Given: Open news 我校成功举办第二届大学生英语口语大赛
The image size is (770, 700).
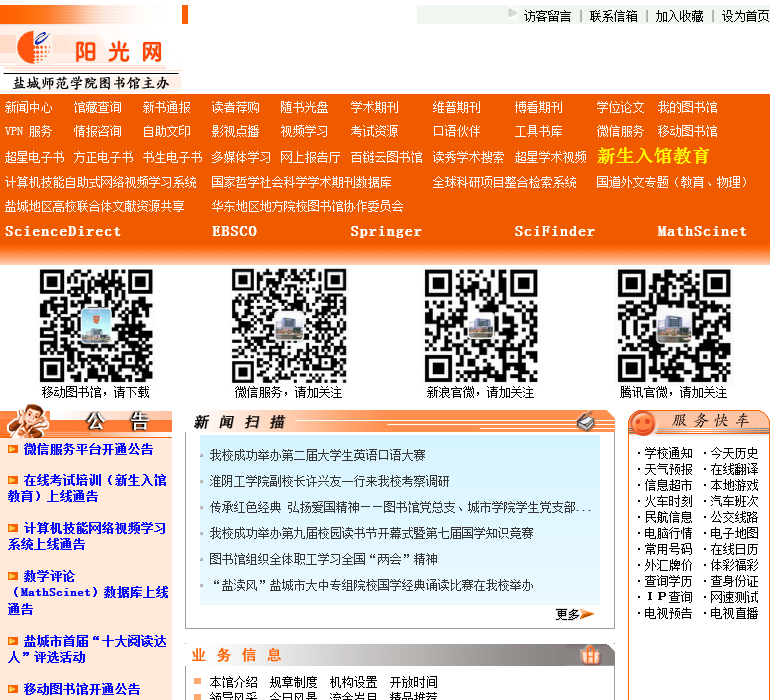Looking at the screenshot, I should pos(317,455).
